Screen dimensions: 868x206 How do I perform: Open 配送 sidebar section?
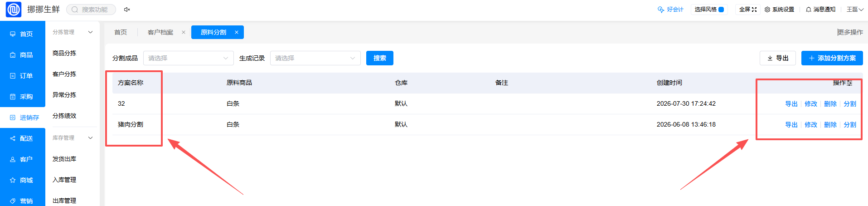[23, 138]
